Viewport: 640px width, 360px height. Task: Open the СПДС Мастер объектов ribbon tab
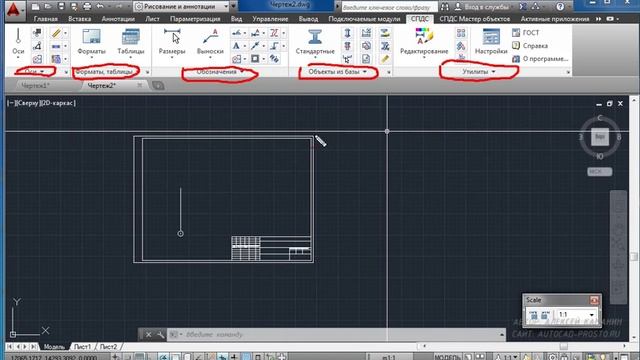(474, 19)
